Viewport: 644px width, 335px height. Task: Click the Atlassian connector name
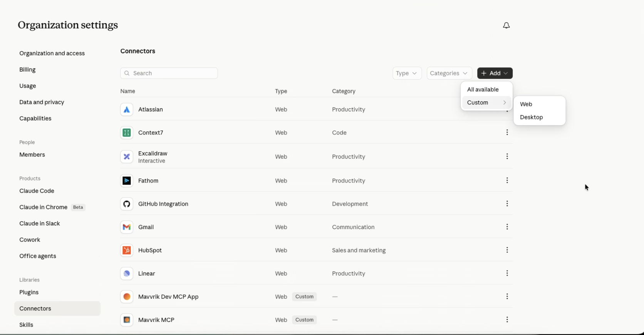tap(151, 110)
